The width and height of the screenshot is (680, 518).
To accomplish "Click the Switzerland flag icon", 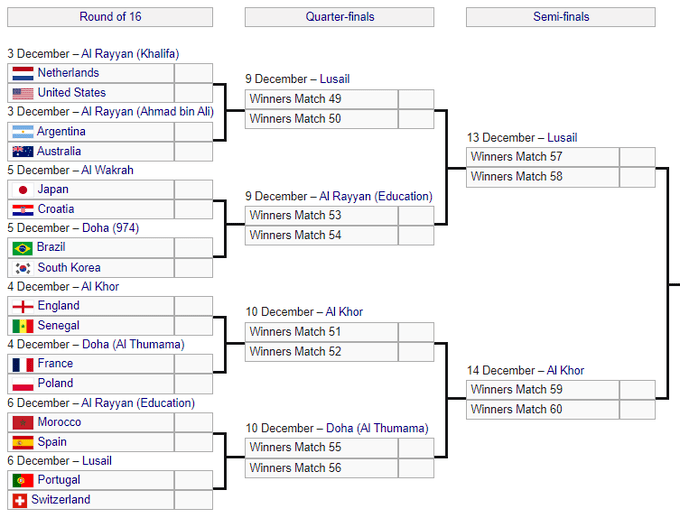I will click(20, 500).
